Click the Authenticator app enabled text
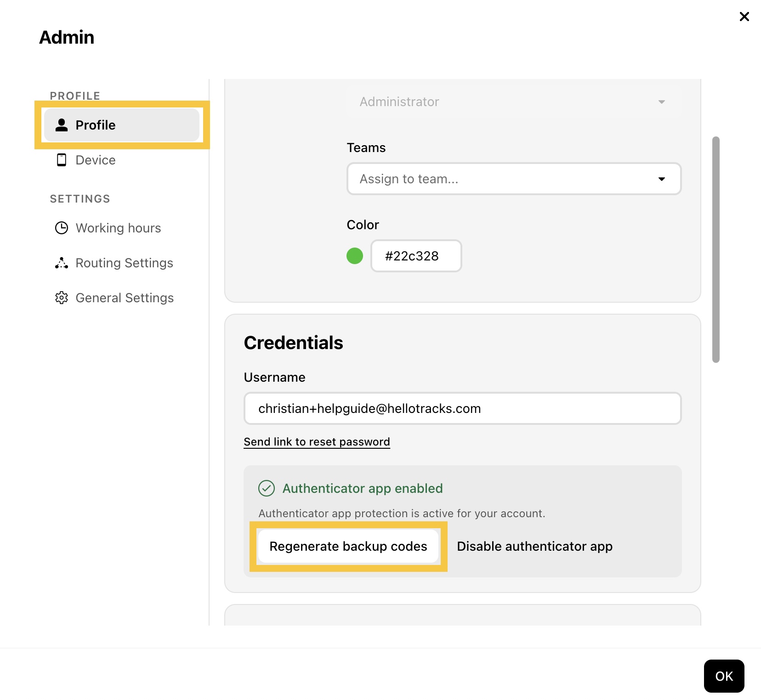Image resolution: width=761 pixels, height=700 pixels. 363,488
